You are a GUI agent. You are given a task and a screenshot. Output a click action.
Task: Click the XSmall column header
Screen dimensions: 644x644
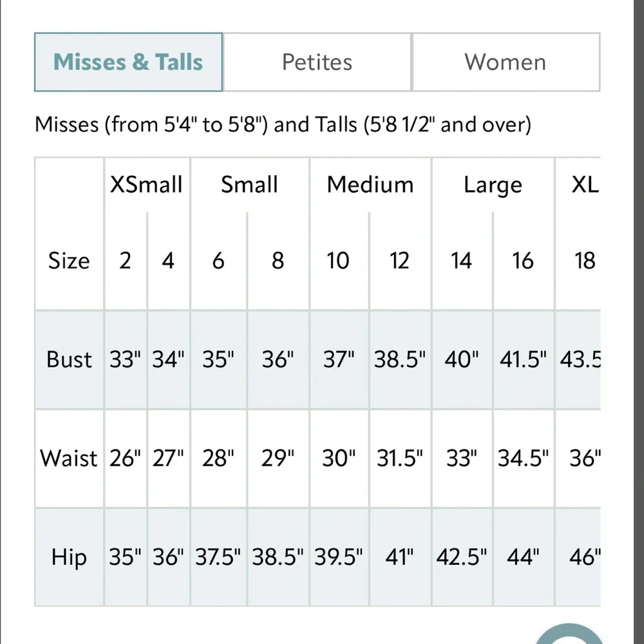(146, 185)
